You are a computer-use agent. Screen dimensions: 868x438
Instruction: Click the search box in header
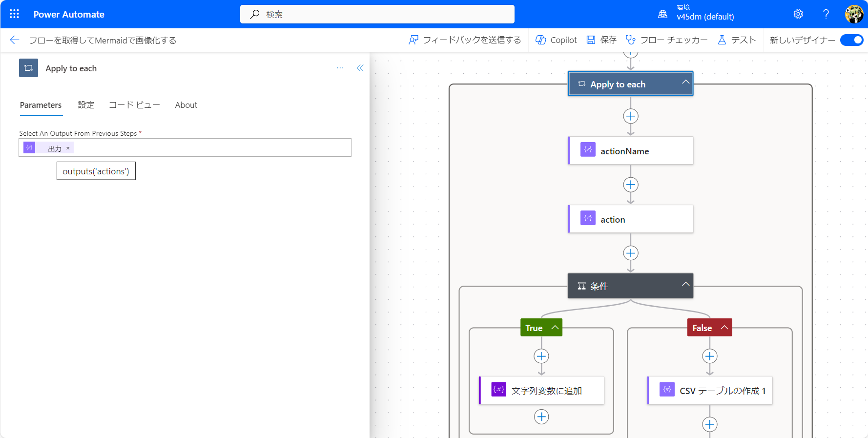tap(377, 14)
